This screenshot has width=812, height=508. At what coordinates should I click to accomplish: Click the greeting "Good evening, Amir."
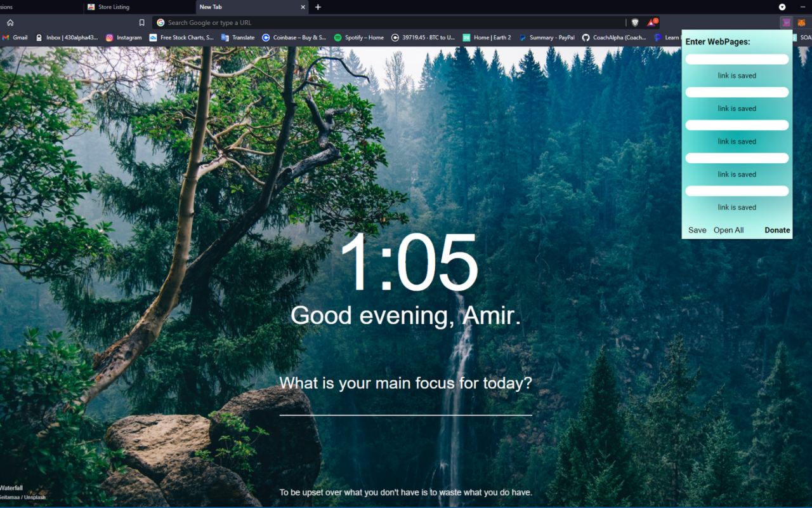(406, 316)
